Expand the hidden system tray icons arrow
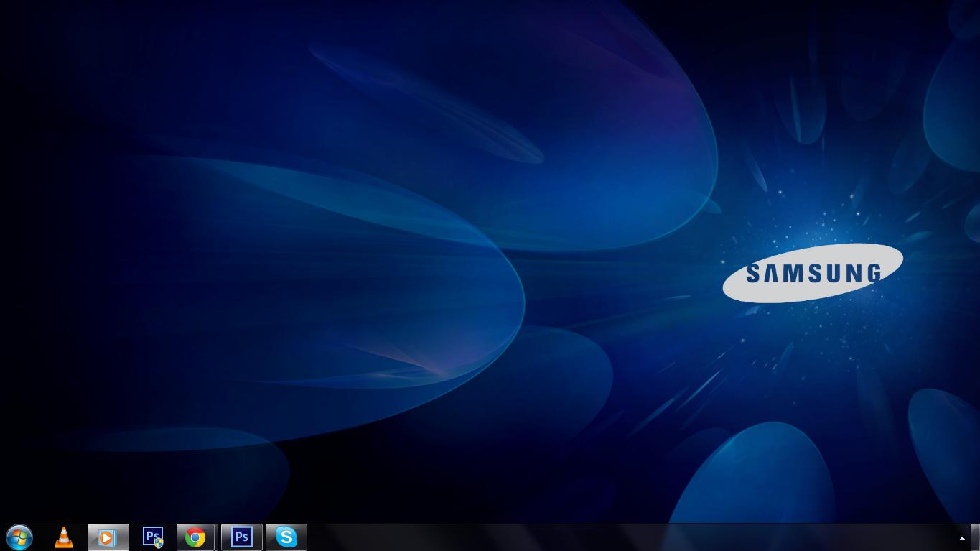 (962, 538)
